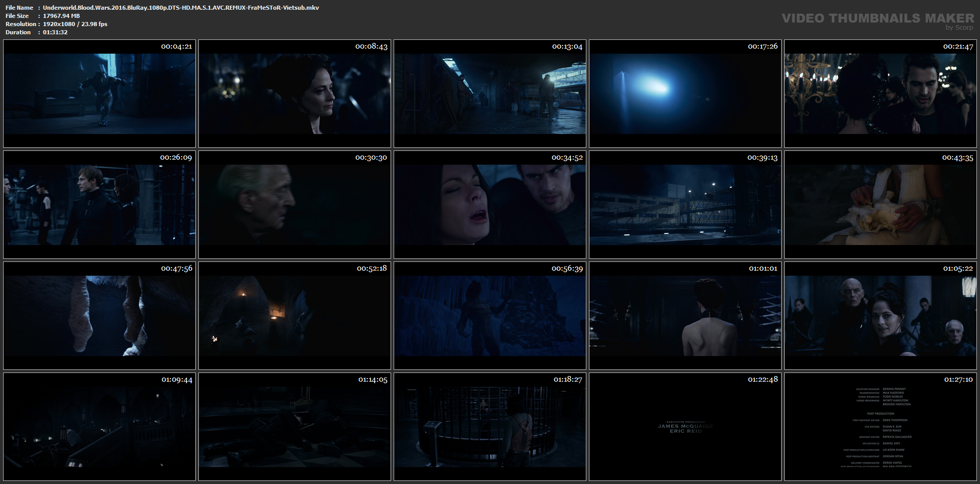The width and height of the screenshot is (980, 484).
Task: Pick the checkered floor frame at 01:14:05
Action: (294, 427)
